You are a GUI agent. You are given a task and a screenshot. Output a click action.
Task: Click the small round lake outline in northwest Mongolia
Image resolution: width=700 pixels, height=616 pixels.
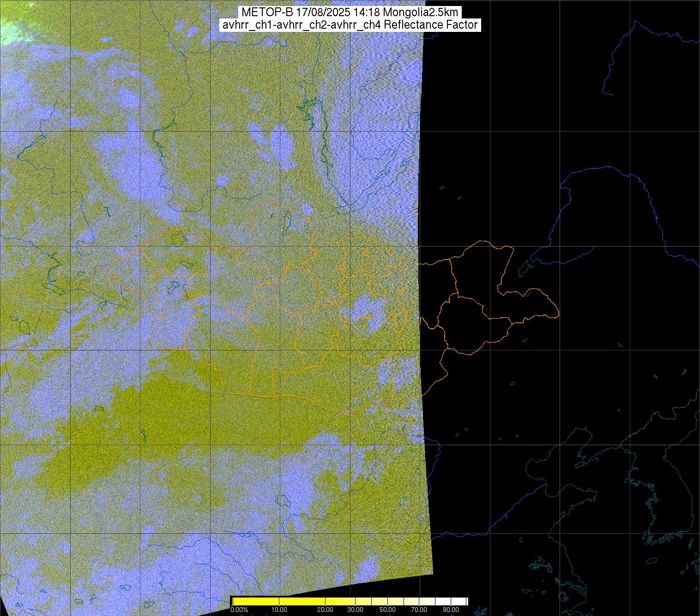(176, 239)
